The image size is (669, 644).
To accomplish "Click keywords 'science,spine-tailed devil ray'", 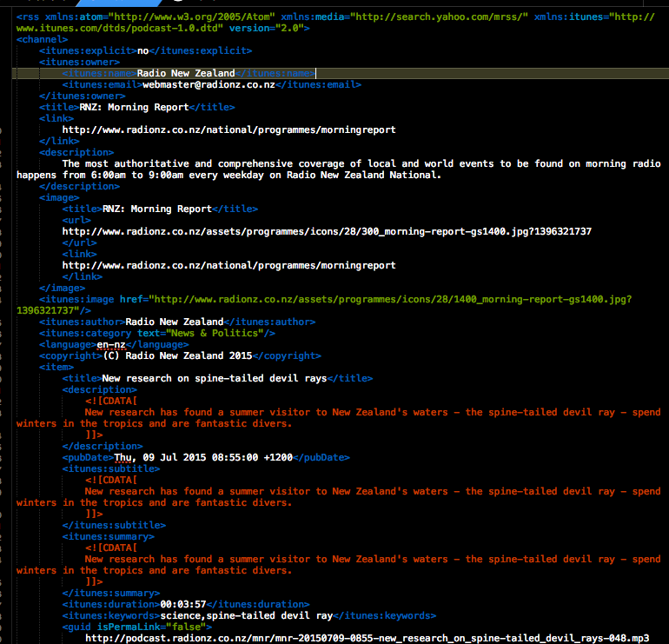I will 246,616.
